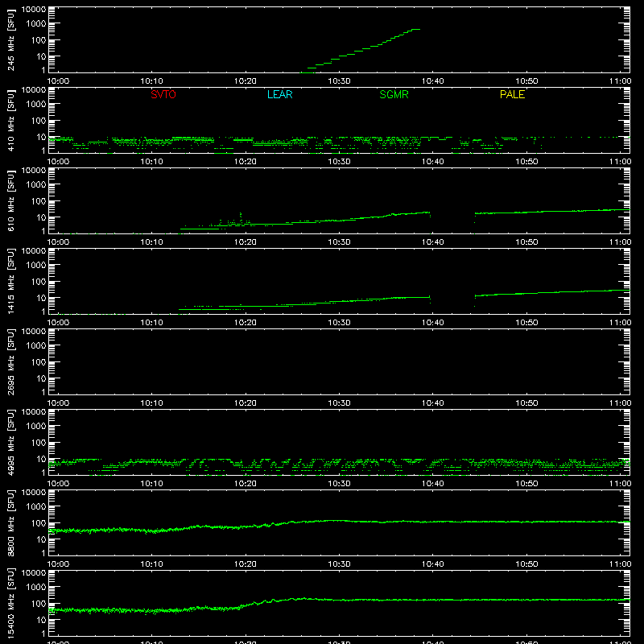Click the 1000 value on 410 MHz axis
The image size is (644, 644).
point(35,105)
